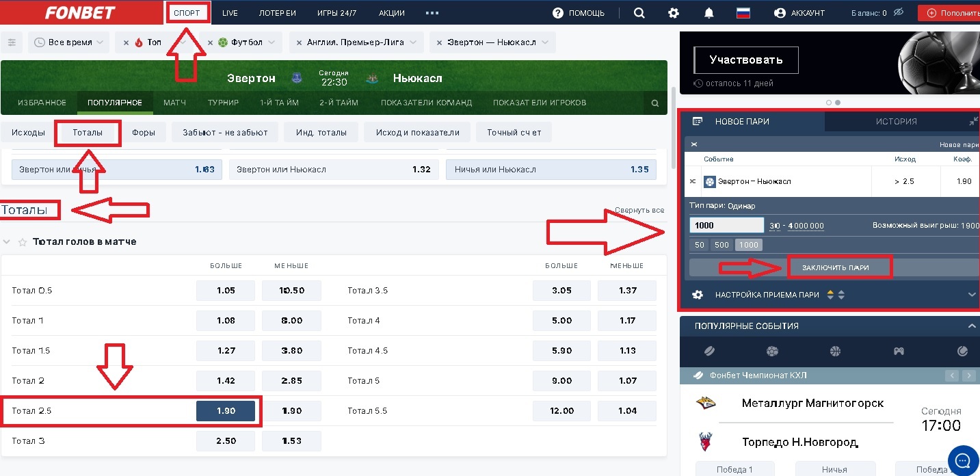
Task: Select Total 2.5 Under odds 1.90
Action: 291,411
